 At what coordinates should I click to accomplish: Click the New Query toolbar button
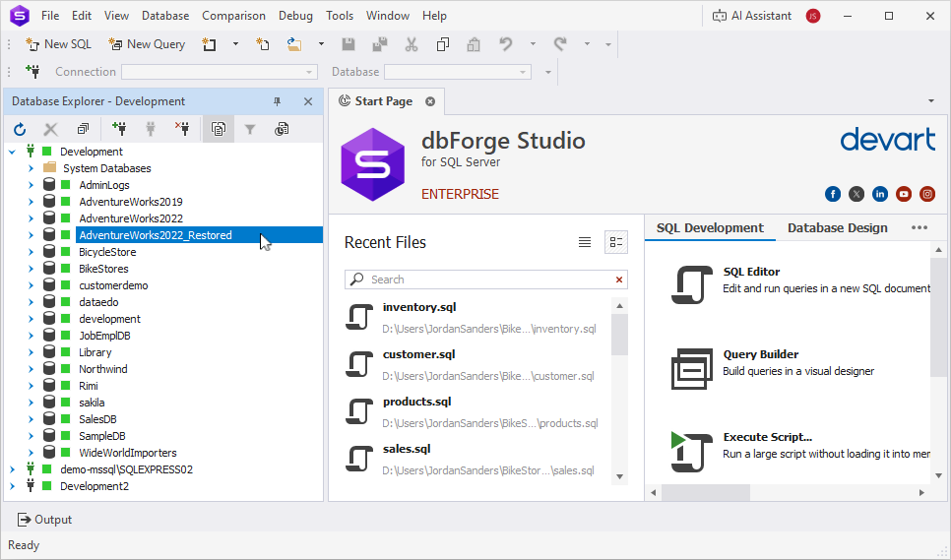(147, 44)
